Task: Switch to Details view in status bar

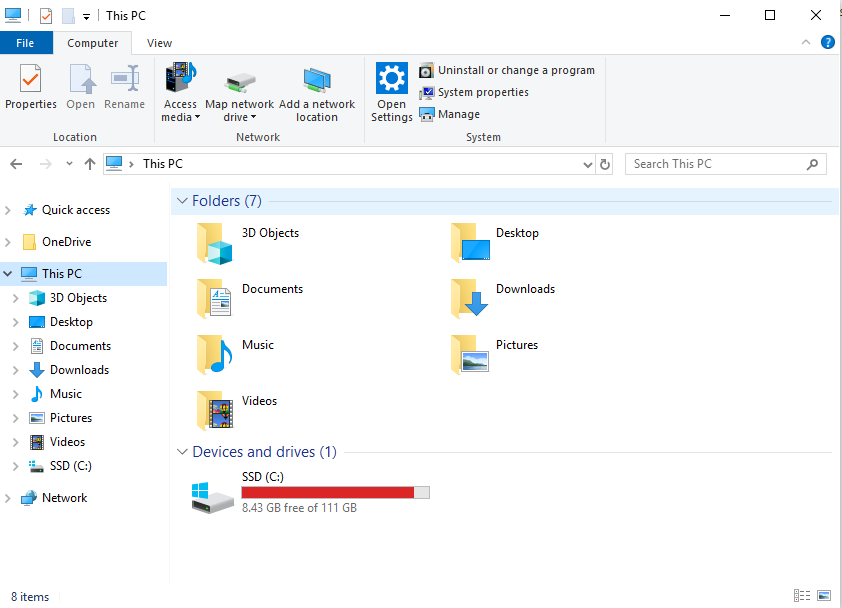Action: [x=802, y=596]
